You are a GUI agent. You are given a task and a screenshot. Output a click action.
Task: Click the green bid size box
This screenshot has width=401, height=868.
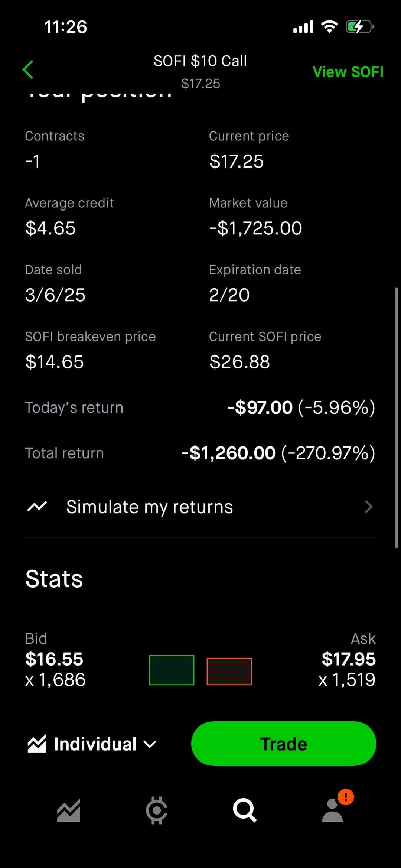[172, 670]
